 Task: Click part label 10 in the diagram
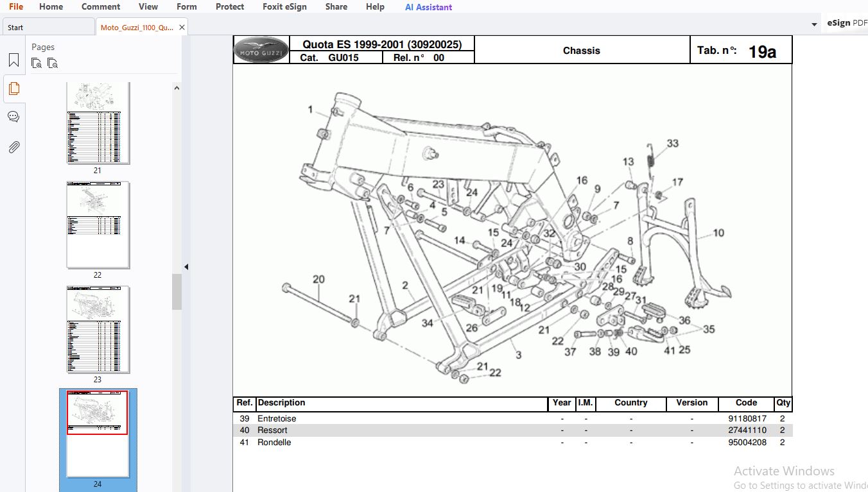point(718,233)
